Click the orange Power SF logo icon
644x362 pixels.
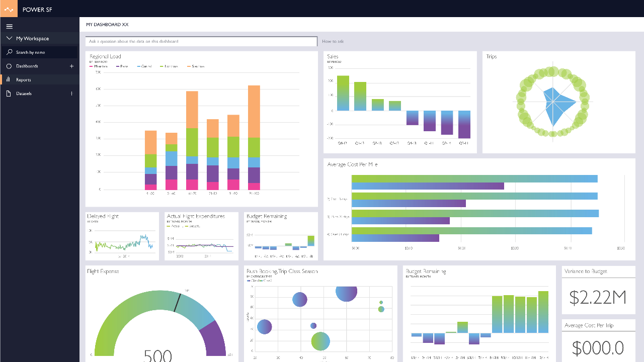[9, 9]
